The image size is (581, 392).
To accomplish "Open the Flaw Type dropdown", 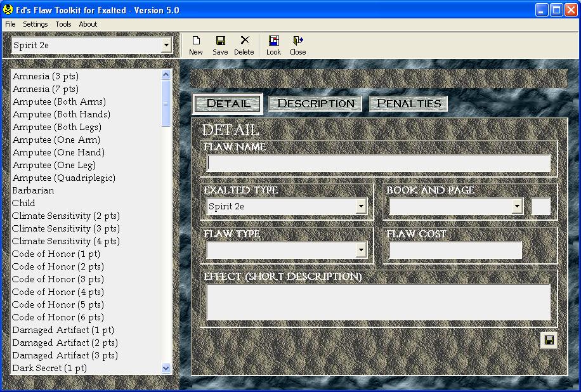I will [x=361, y=250].
